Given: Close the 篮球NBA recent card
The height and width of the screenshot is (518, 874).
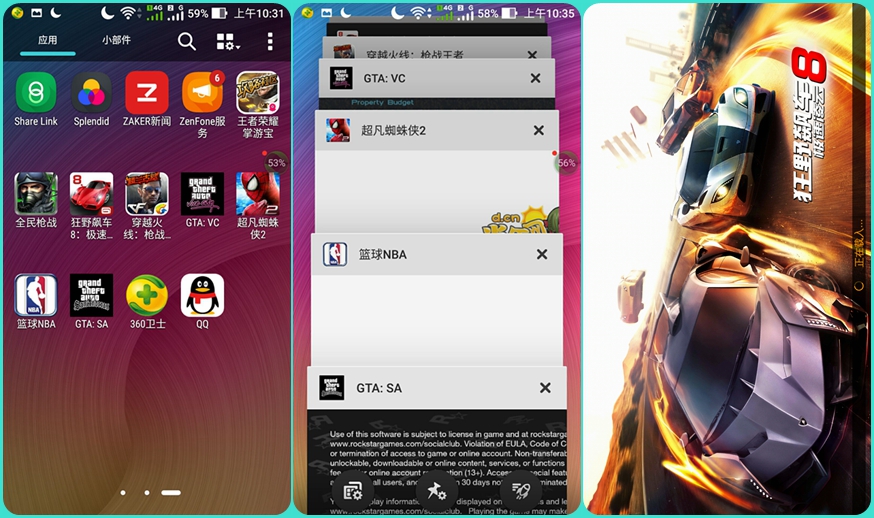Looking at the screenshot, I should [542, 254].
